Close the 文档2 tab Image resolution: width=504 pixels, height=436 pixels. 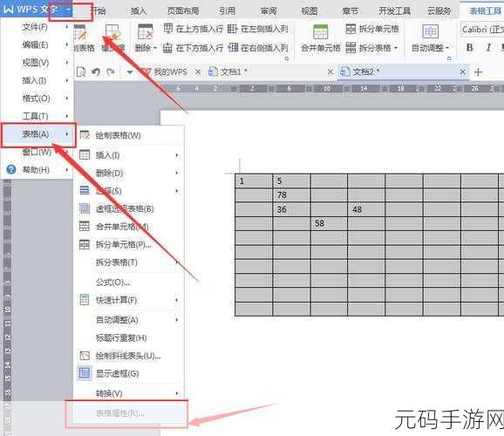tap(462, 72)
